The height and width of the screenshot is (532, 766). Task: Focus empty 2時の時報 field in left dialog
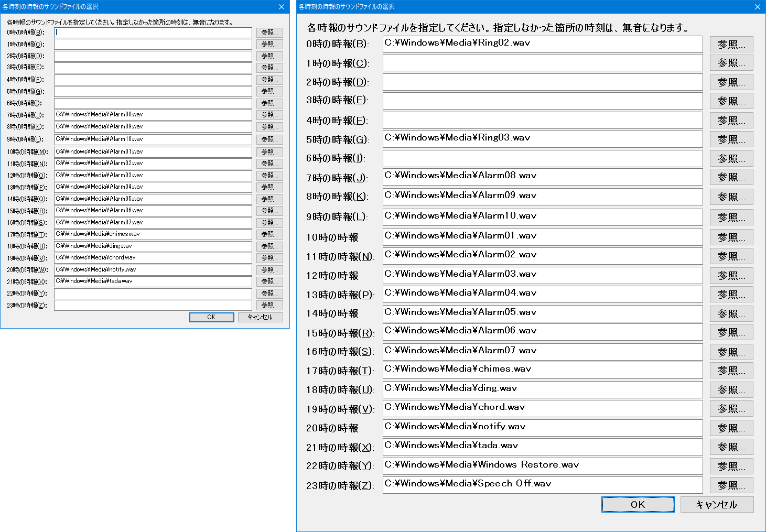[x=153, y=56]
